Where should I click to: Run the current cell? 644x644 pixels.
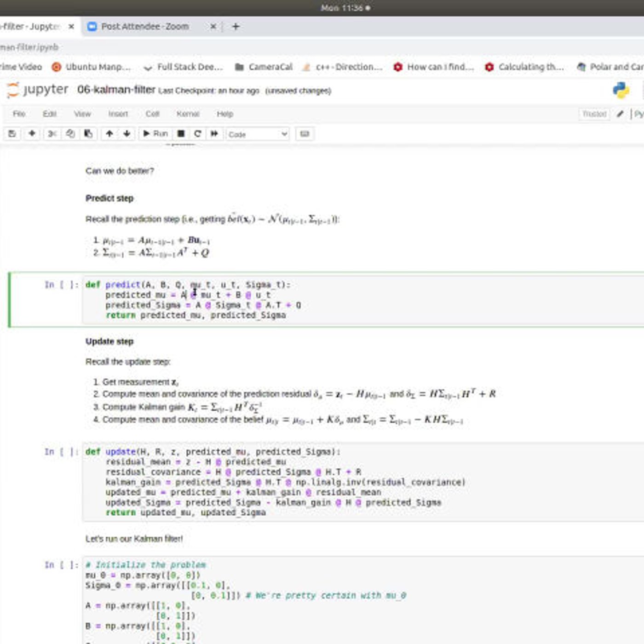[x=155, y=134]
